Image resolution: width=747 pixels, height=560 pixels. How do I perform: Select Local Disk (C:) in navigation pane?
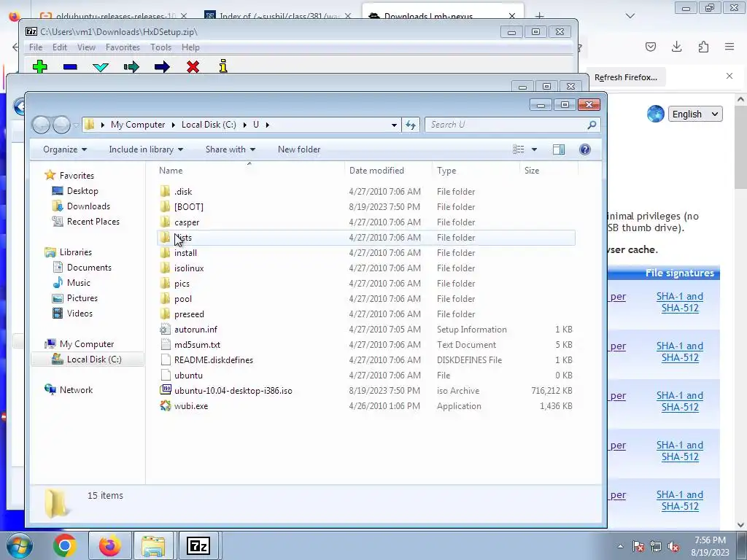coord(94,359)
